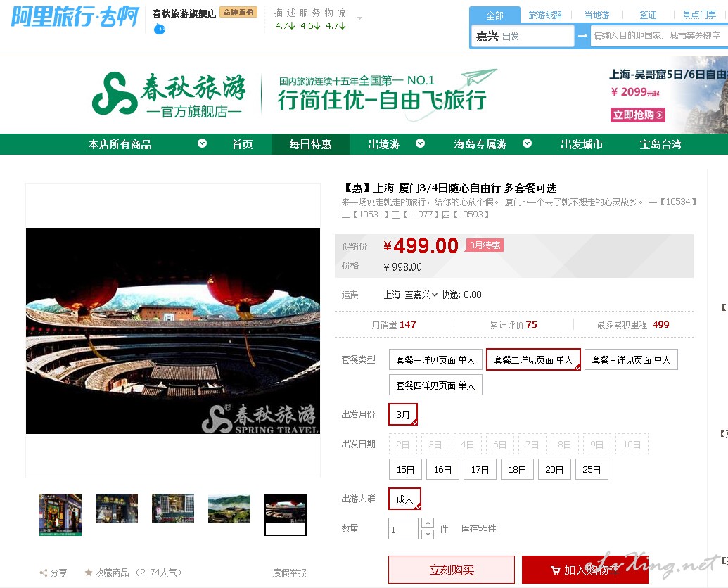Select departure date 15日

(405, 470)
